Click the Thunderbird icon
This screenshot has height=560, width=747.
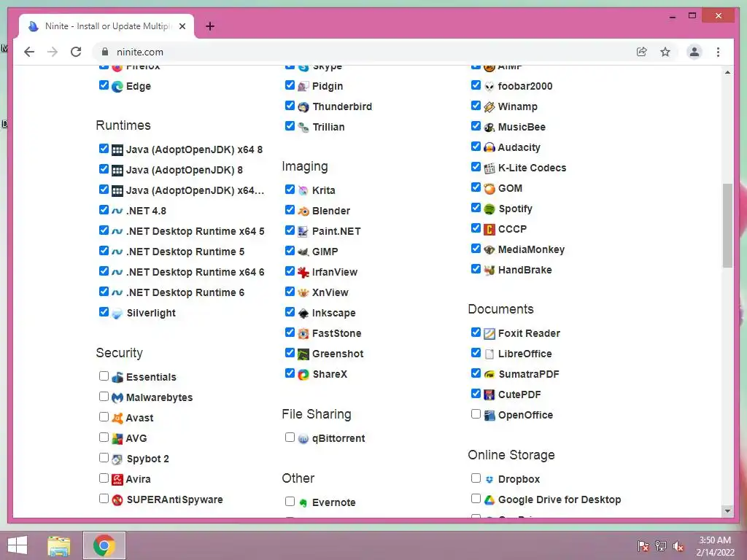(303, 106)
